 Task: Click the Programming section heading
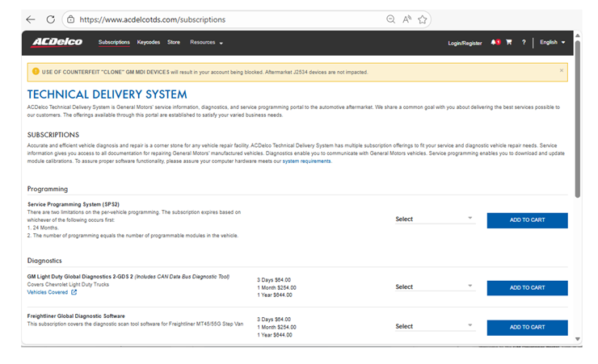tap(48, 189)
